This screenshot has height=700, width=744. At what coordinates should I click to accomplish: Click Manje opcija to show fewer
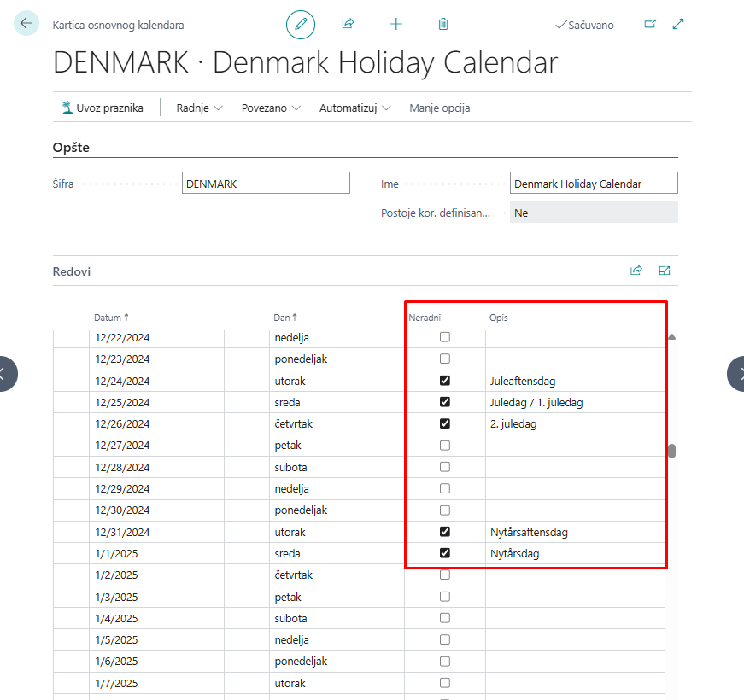(439, 108)
